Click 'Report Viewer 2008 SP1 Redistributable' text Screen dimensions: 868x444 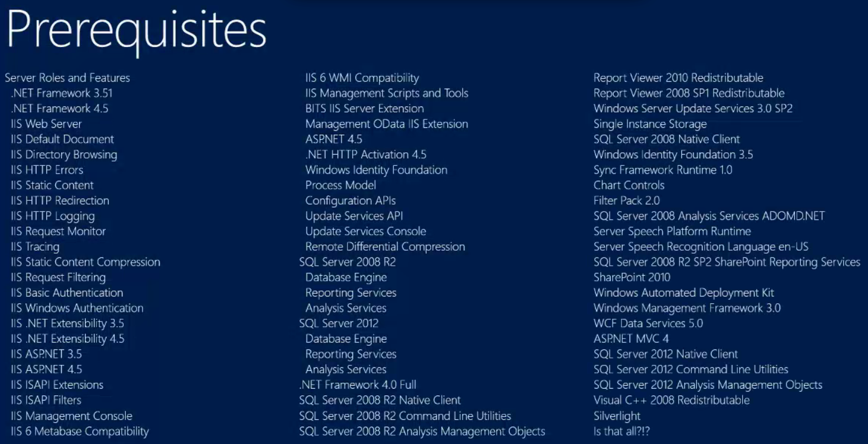(x=689, y=93)
